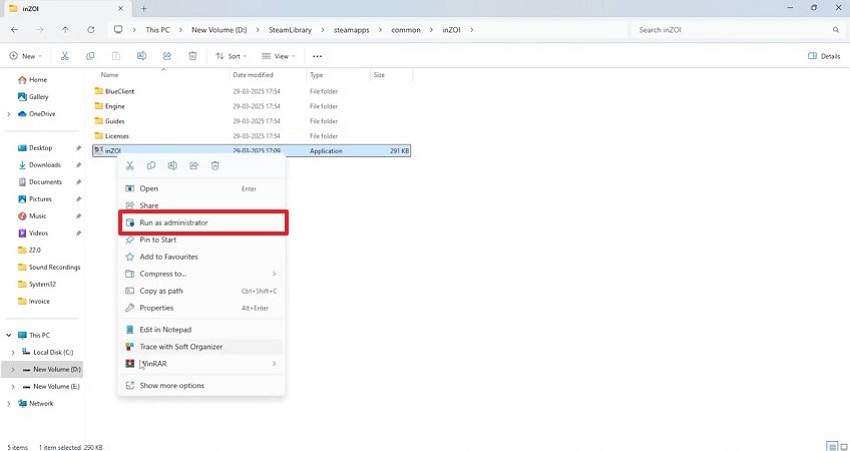Image resolution: width=850 pixels, height=451 pixels.
Task: Refresh the folder view
Action: coord(91,30)
